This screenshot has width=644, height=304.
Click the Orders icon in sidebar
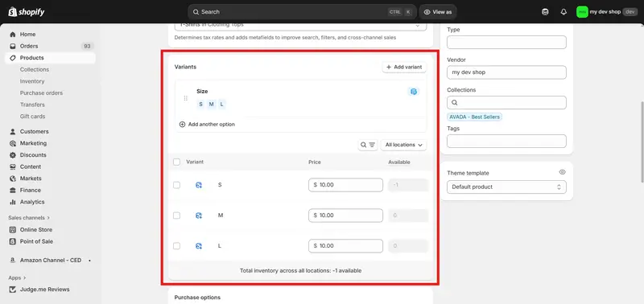[x=13, y=47]
